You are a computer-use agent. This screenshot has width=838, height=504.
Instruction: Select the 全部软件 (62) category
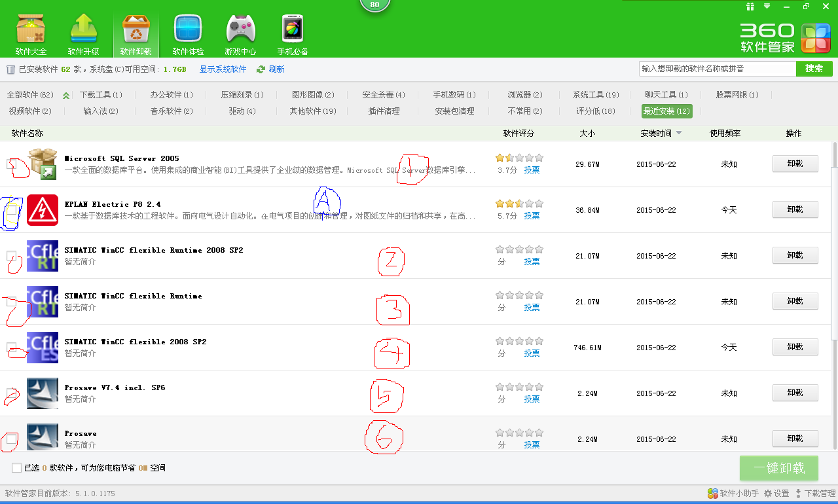30,95
